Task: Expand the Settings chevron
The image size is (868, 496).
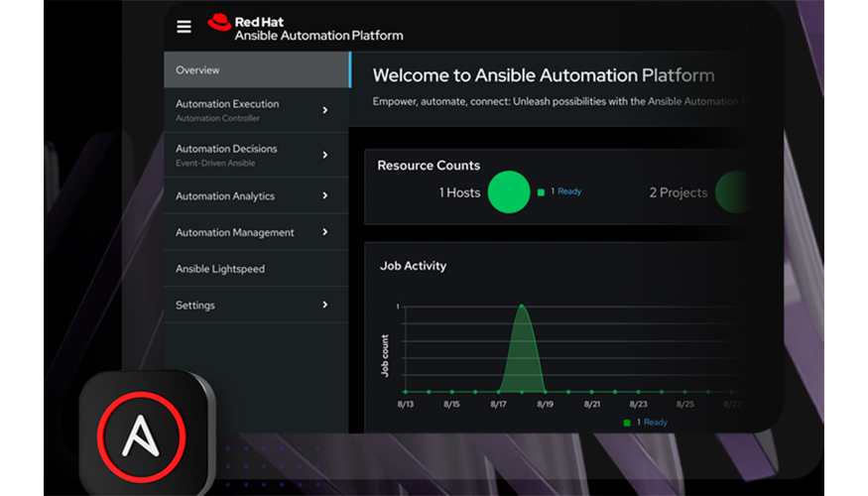Action: 324,305
